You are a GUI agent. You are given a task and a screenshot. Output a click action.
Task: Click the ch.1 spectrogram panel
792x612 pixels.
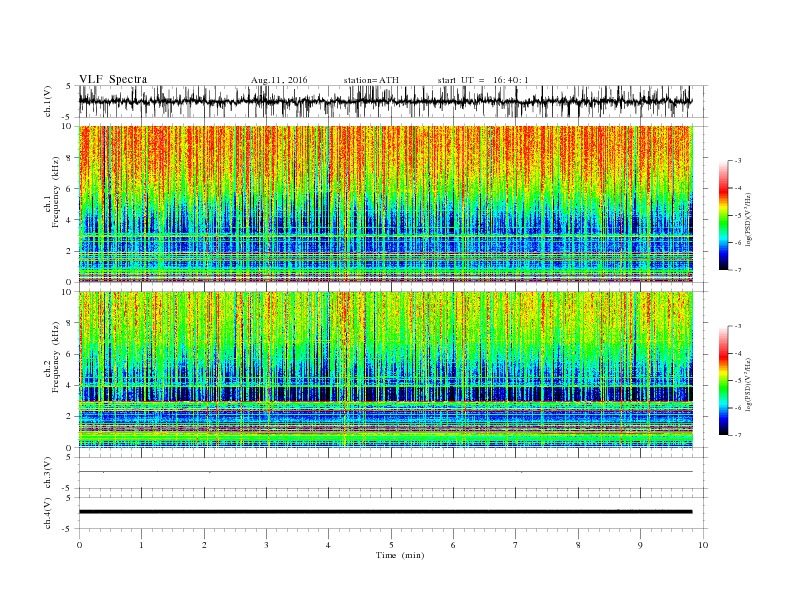[x=385, y=204]
